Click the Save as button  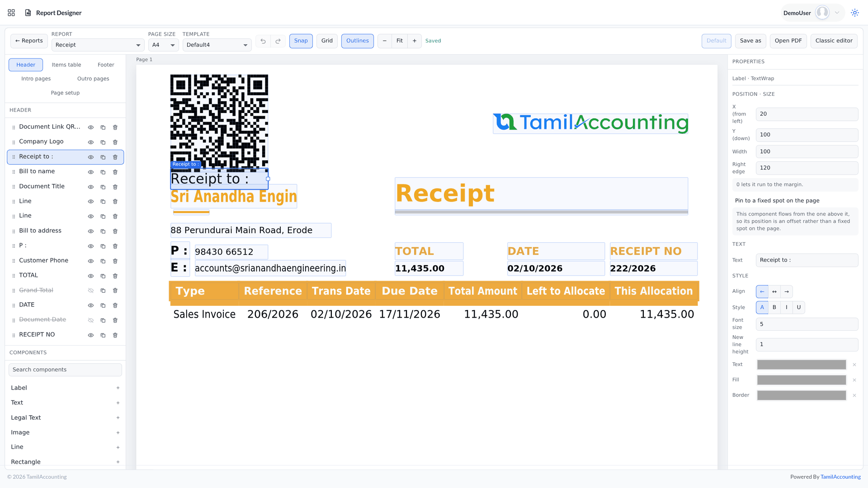tap(750, 41)
